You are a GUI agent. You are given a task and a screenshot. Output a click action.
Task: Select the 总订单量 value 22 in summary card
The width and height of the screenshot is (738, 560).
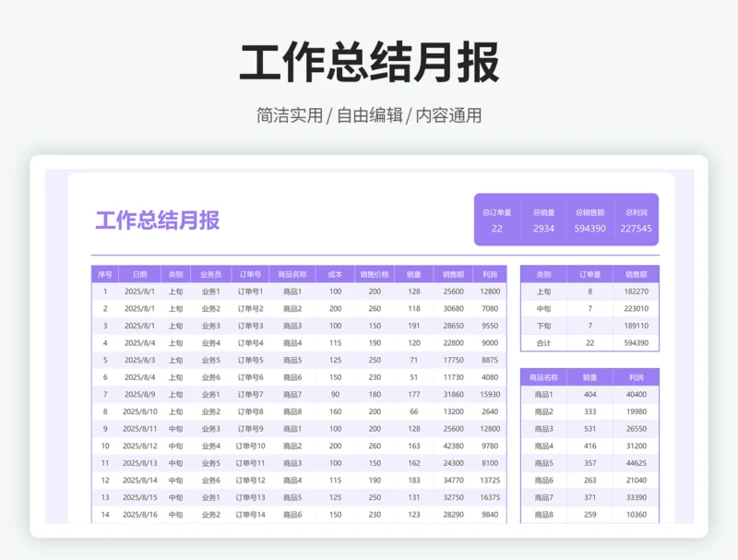click(497, 229)
